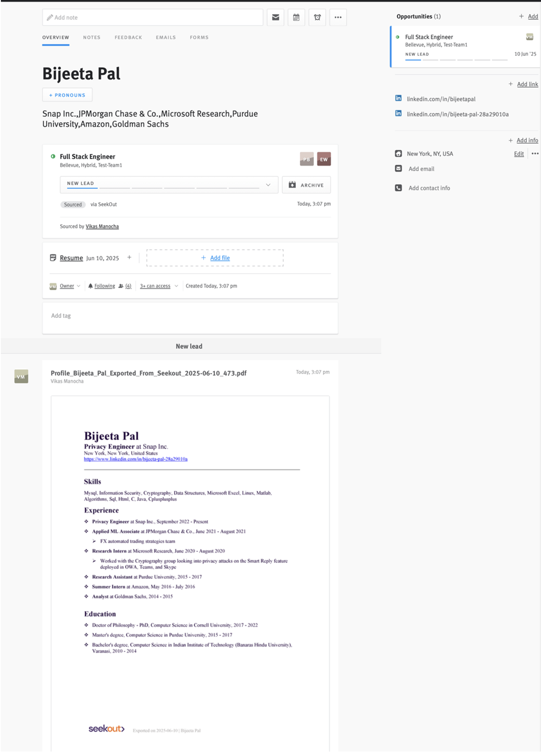Click the Bijeeta Pal candidate name heading

click(x=81, y=74)
